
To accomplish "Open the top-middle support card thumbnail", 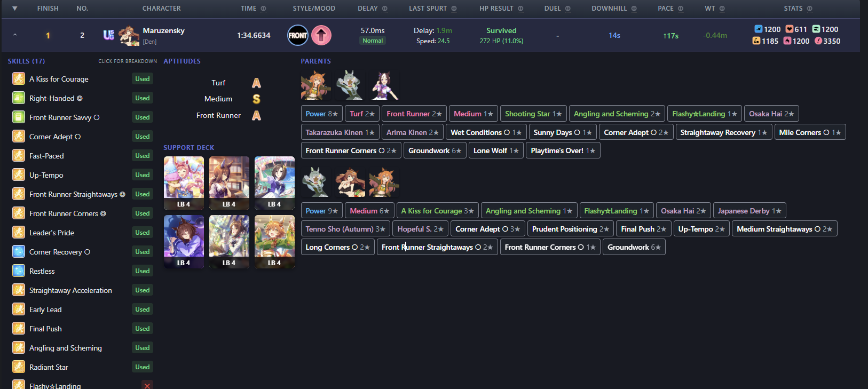I will [x=229, y=182].
